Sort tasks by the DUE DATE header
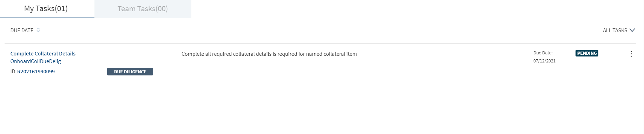This screenshot has width=644, height=134. tap(22, 31)
